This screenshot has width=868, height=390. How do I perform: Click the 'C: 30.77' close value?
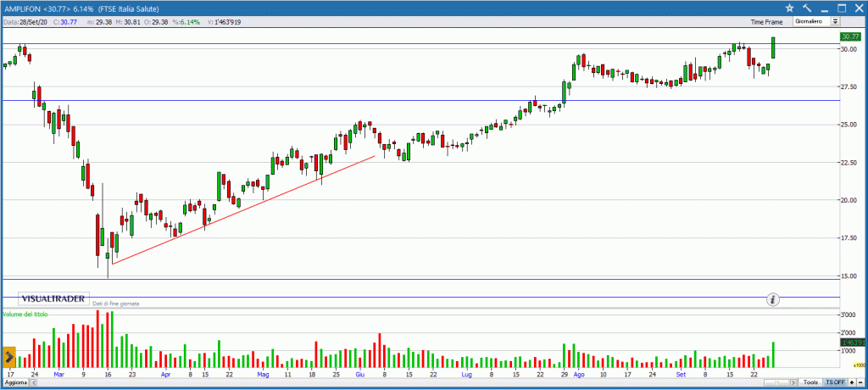pyautogui.click(x=66, y=22)
